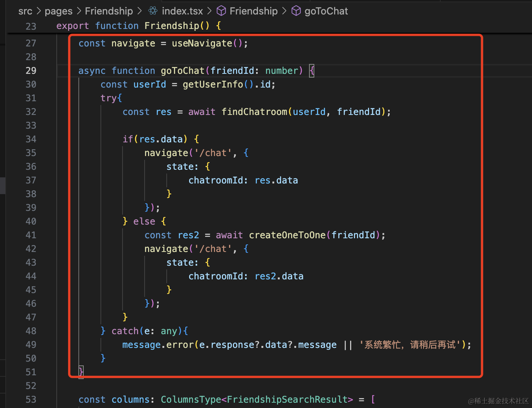Click closing brace of goToChat on line 51
Image resolution: width=532 pixels, height=408 pixels.
point(81,371)
